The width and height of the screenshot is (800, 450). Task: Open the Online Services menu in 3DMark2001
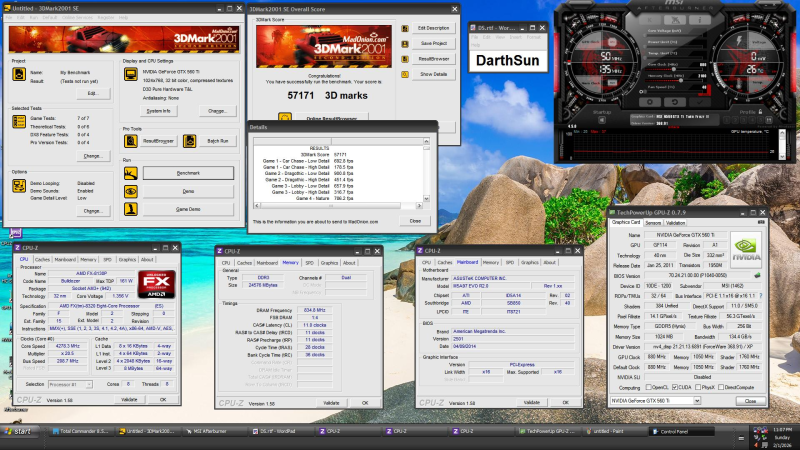pyautogui.click(x=77, y=17)
